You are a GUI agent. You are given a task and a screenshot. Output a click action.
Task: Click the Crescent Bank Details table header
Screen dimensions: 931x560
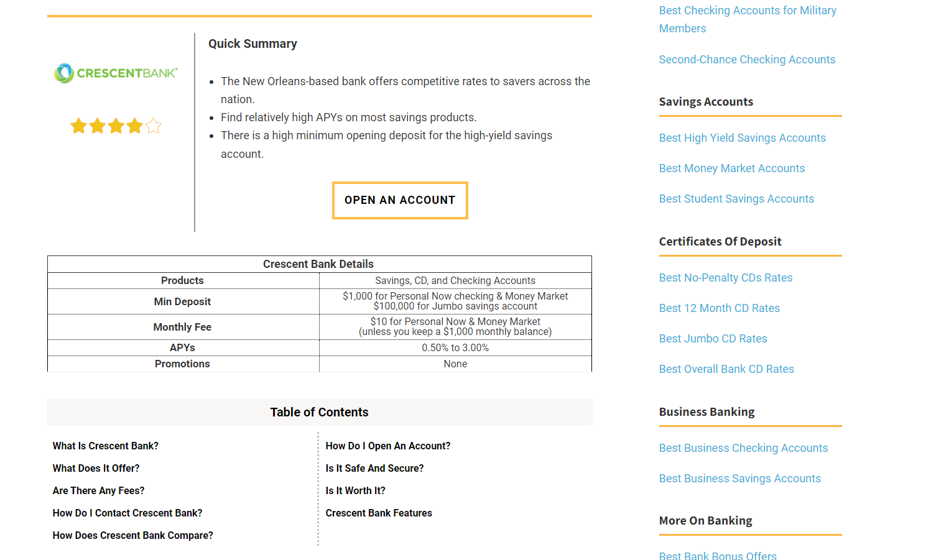pos(318,264)
